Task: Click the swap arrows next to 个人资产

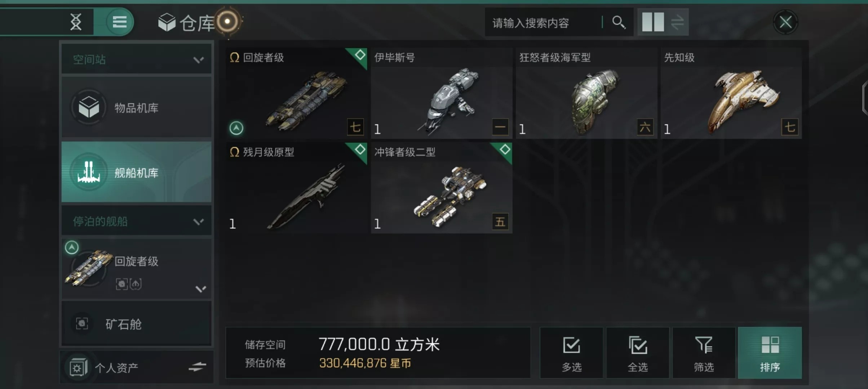Action: [x=197, y=367]
